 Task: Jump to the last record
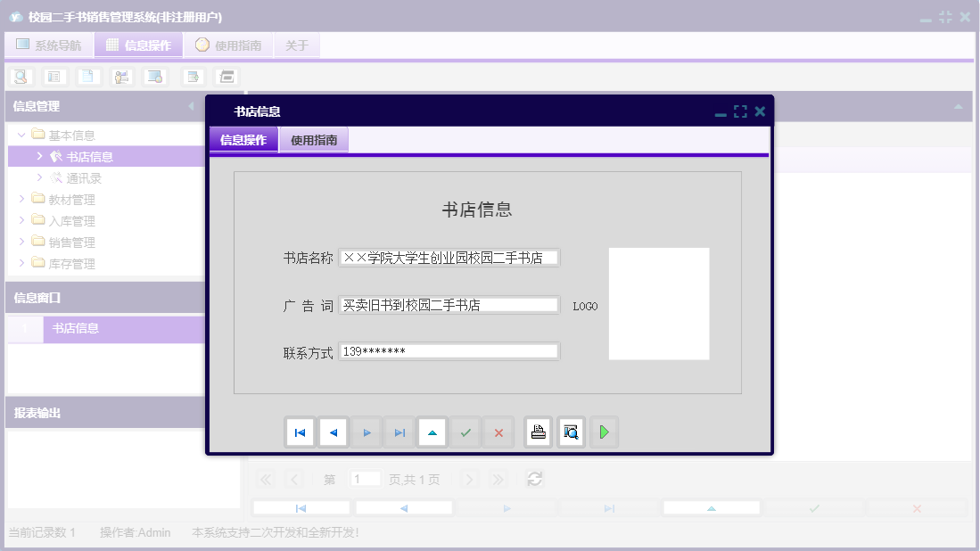point(399,432)
